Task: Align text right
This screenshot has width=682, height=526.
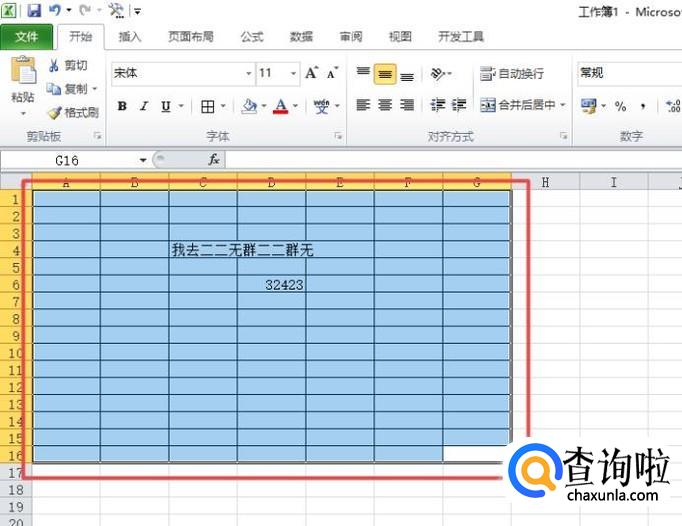Action: coord(407,105)
